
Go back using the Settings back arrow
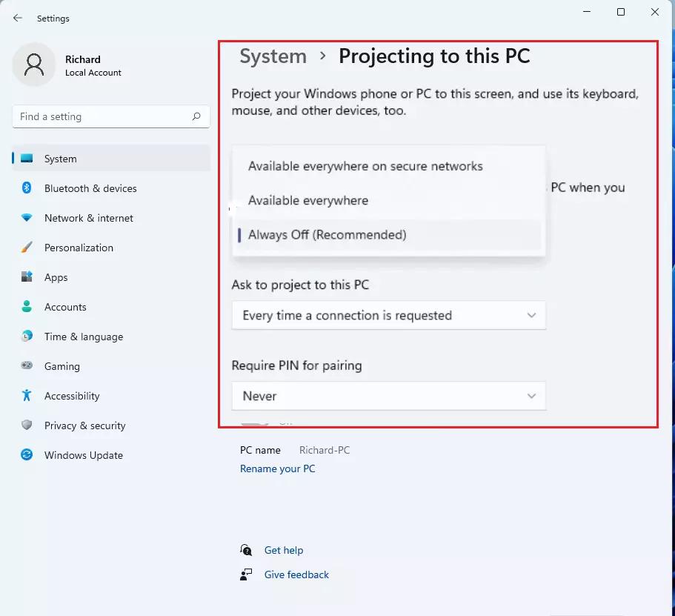[x=18, y=18]
